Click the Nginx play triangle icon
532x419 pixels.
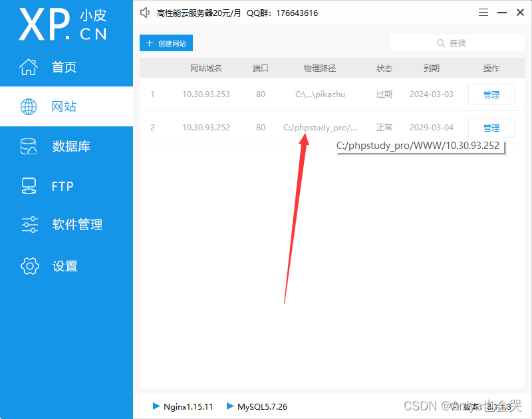tap(156, 406)
